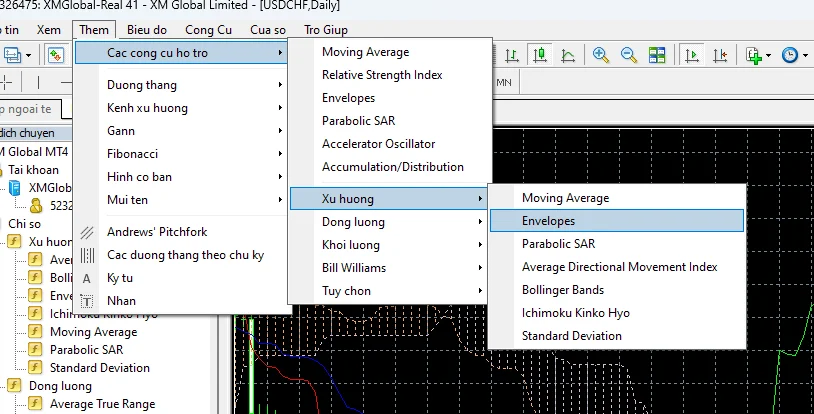Image resolution: width=814 pixels, height=414 pixels.
Task: Switch chart to candlestick mode
Action: click(540, 55)
